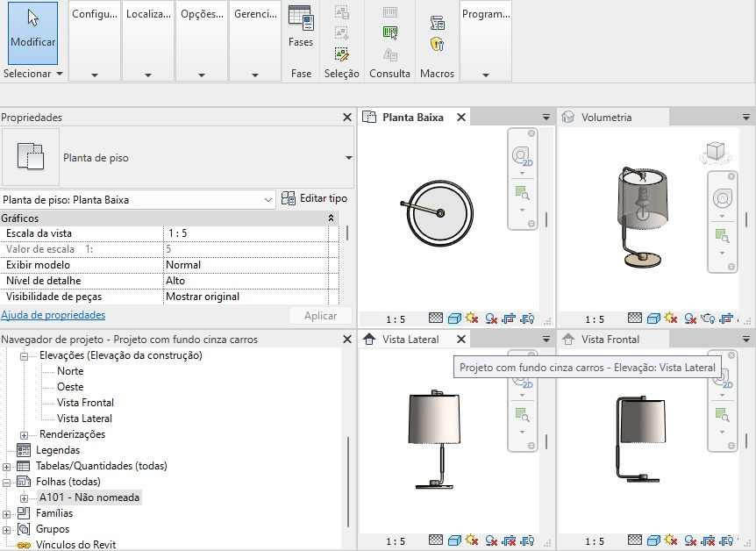Image resolution: width=756 pixels, height=551 pixels.
Task: Open visual style in Planta Baixa view bar
Action: (x=454, y=319)
